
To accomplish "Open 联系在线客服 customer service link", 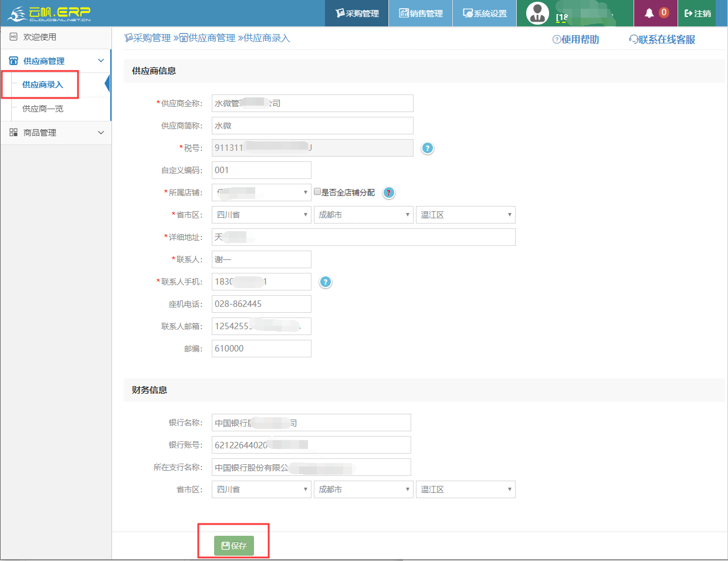I will coord(662,39).
